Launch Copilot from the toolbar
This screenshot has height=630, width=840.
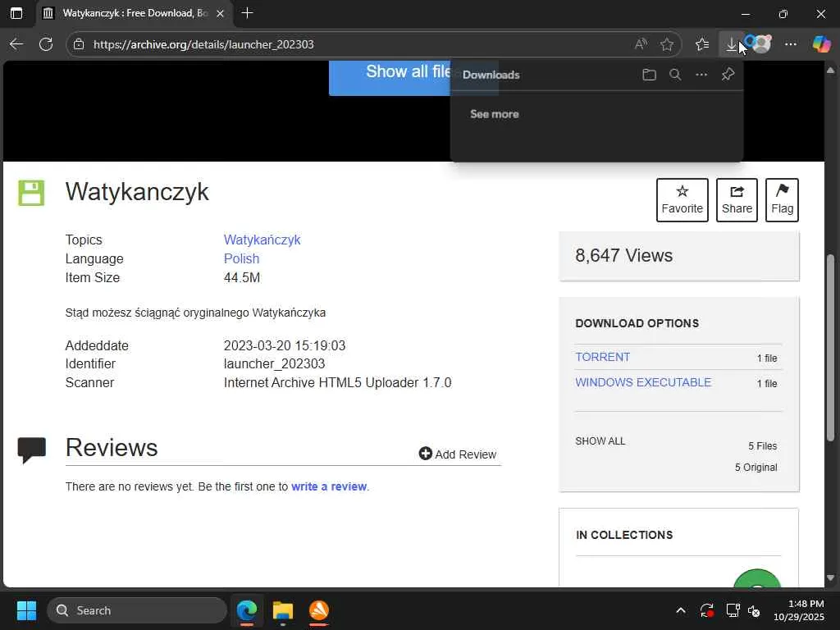(821, 44)
